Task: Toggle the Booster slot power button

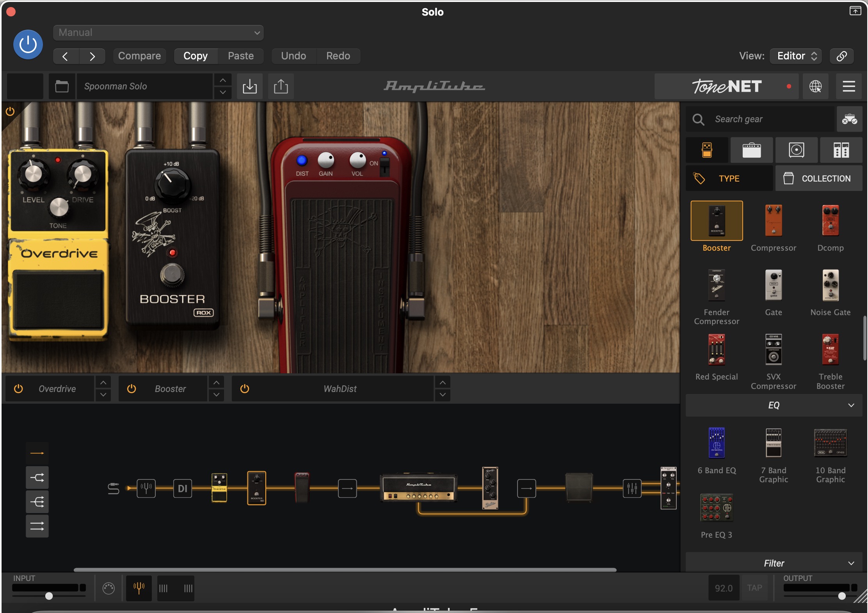Action: (132, 388)
